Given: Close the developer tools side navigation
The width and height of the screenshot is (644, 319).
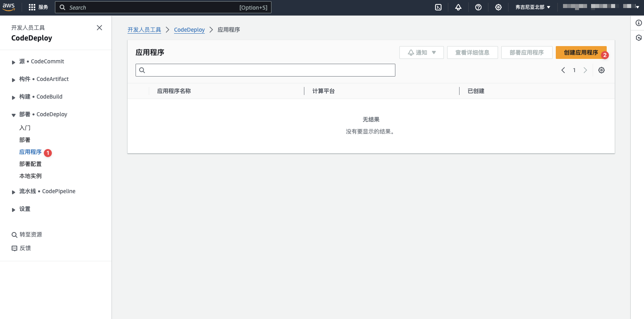Looking at the screenshot, I should click(99, 28).
